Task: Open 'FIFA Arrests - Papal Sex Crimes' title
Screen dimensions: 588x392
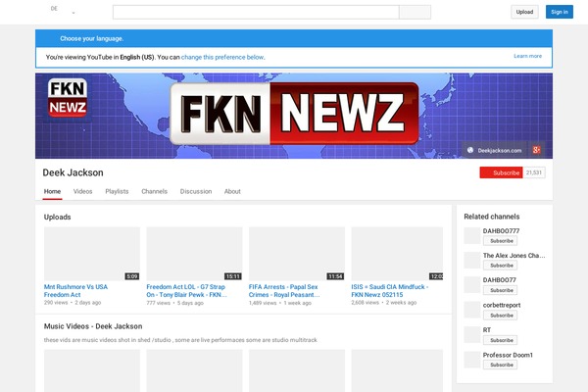Action: (x=284, y=291)
